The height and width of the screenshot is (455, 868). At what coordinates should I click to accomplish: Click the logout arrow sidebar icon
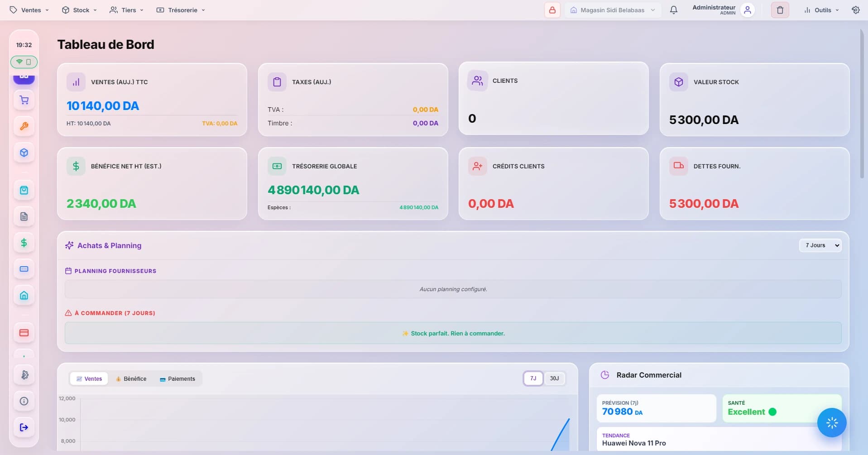pyautogui.click(x=24, y=427)
